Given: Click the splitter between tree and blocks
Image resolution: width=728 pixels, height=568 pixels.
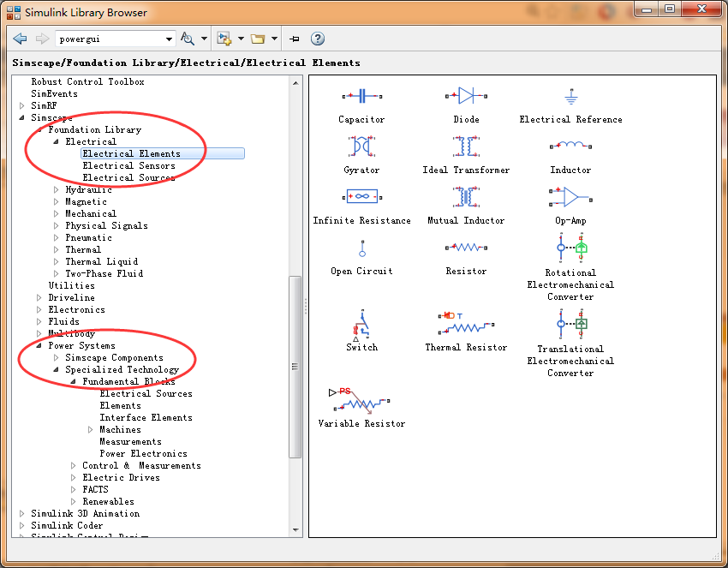Looking at the screenshot, I should (x=306, y=307).
